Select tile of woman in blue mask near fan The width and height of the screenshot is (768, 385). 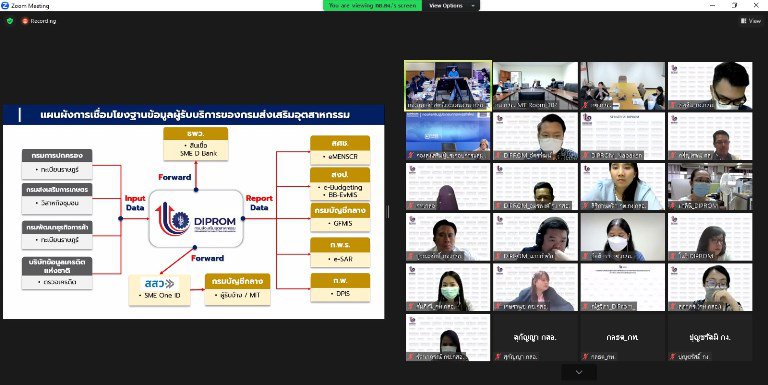tap(710, 186)
